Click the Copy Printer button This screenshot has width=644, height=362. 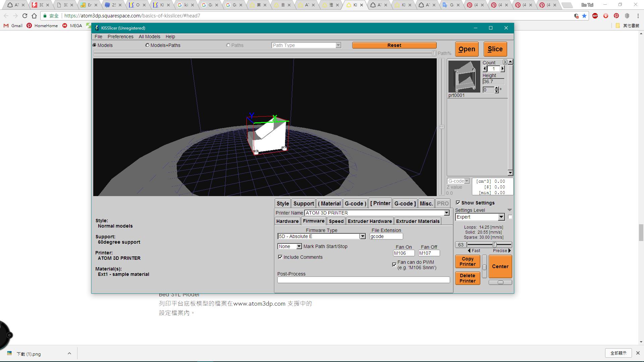[468, 261]
